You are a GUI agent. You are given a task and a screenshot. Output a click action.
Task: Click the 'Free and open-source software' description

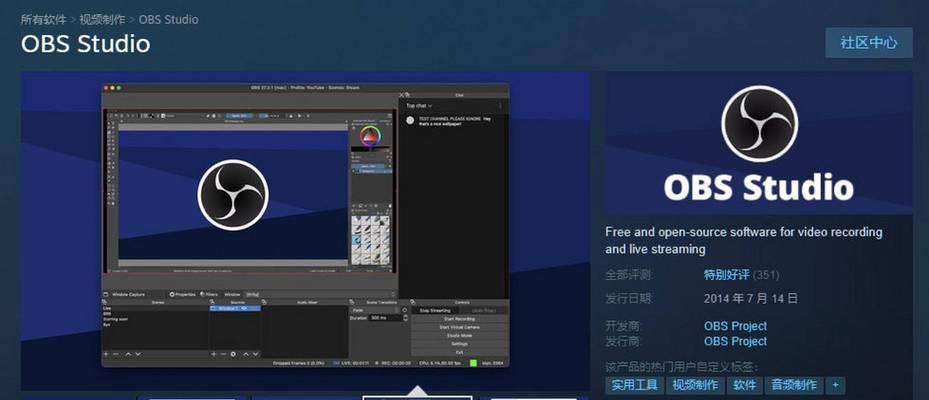[744, 241]
